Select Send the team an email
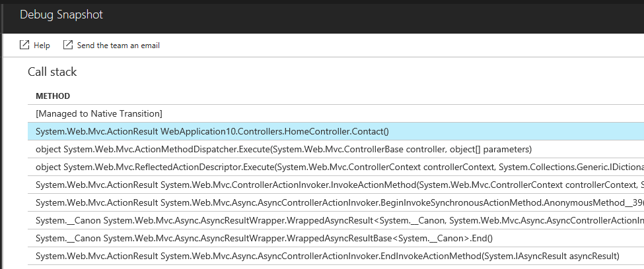 (x=118, y=45)
